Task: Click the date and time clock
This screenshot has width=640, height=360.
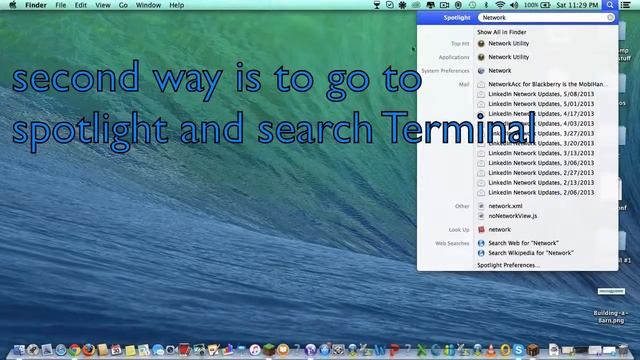Action: pos(577,5)
